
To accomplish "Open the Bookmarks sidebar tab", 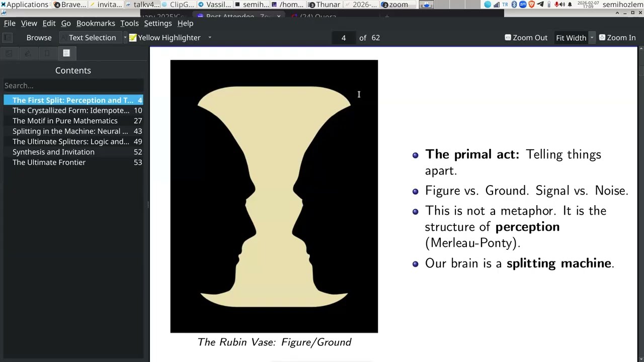I will click(47, 53).
